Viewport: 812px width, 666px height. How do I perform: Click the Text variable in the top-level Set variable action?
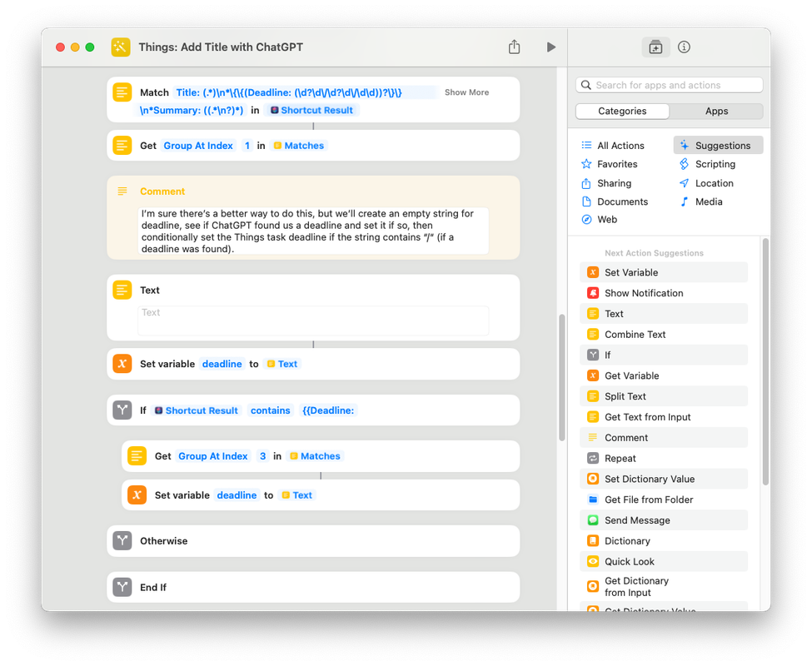pos(282,364)
